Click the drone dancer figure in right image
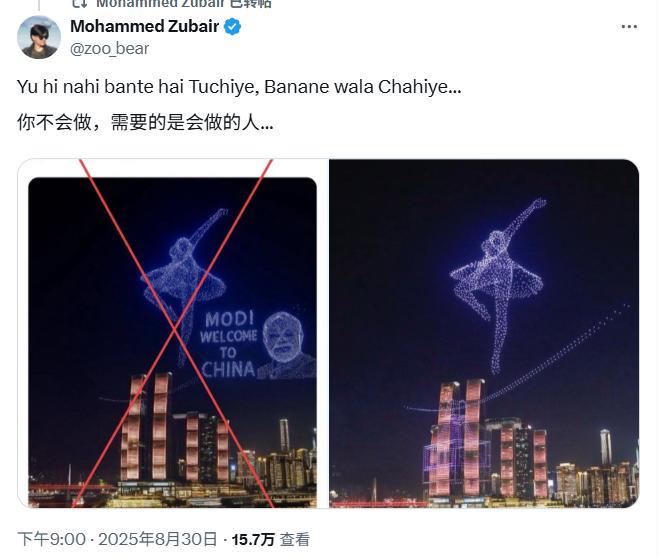 click(x=497, y=286)
